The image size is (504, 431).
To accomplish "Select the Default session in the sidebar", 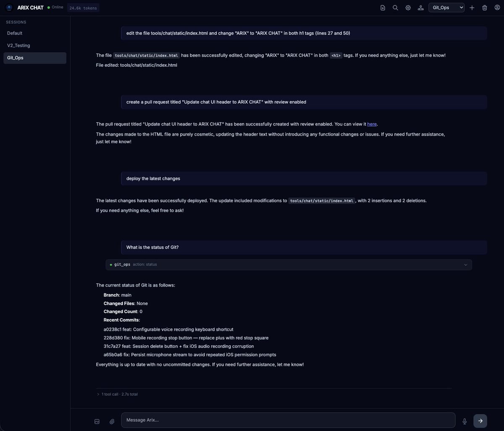I will (x=35, y=33).
